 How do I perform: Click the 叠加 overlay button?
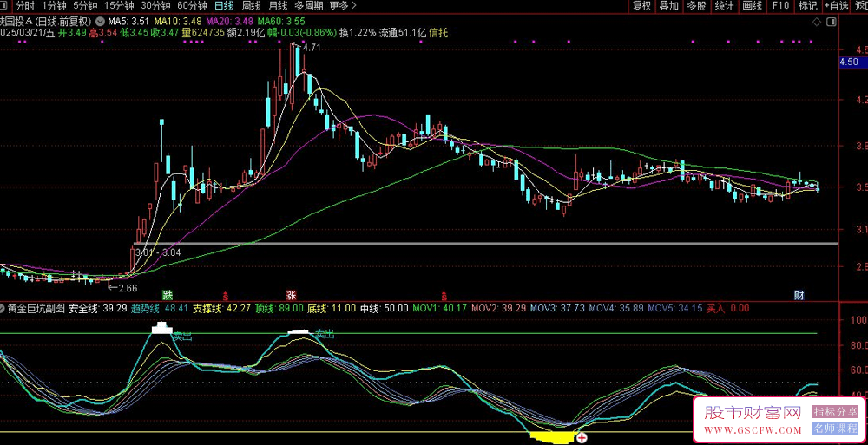[x=668, y=6]
